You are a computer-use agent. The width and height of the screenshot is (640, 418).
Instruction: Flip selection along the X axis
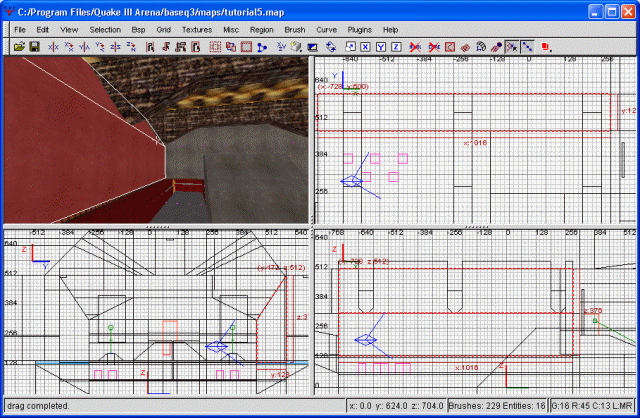point(53,47)
